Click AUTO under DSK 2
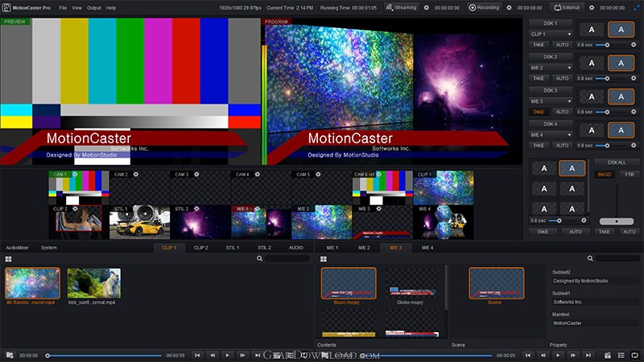 coord(562,78)
